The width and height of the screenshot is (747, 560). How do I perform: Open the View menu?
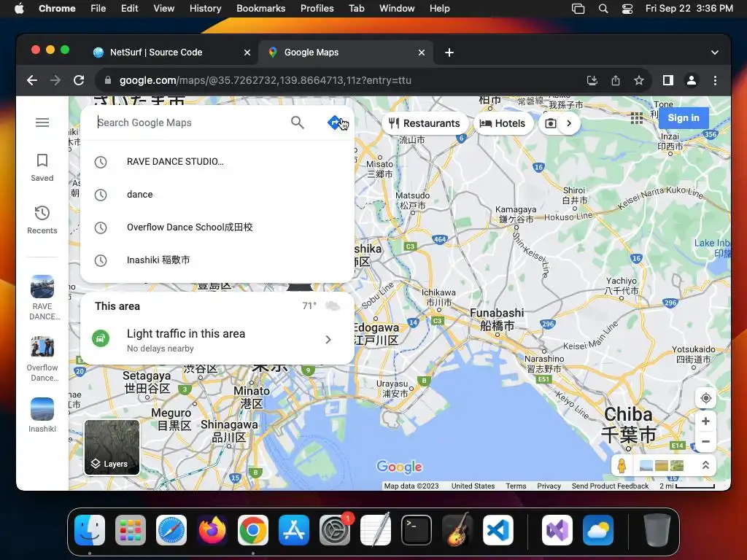[164, 8]
